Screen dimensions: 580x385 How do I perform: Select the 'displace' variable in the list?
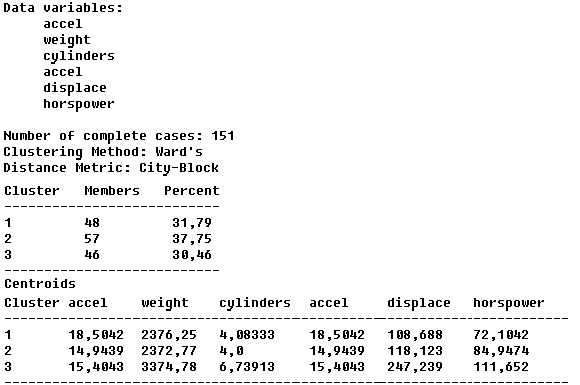[x=75, y=88]
